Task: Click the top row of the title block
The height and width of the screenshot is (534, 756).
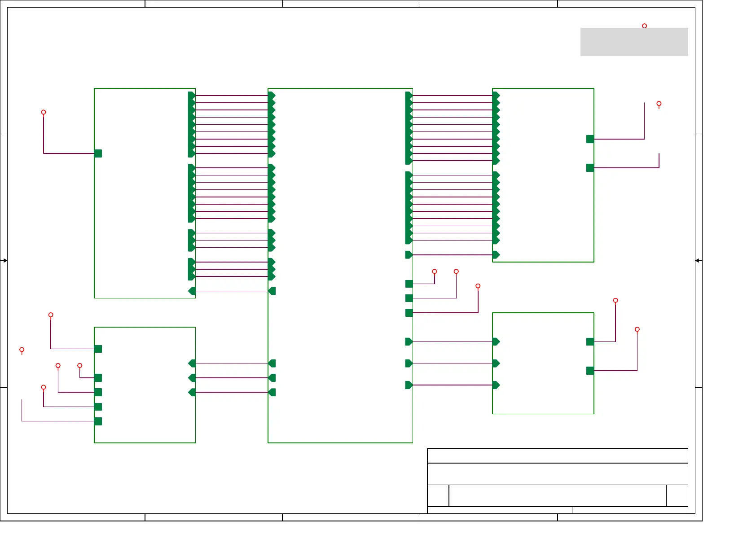Action: [558, 456]
